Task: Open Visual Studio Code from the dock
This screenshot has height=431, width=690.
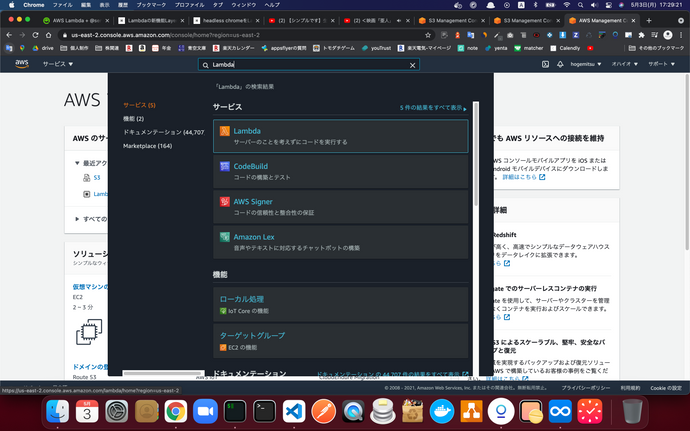Action: click(x=294, y=412)
